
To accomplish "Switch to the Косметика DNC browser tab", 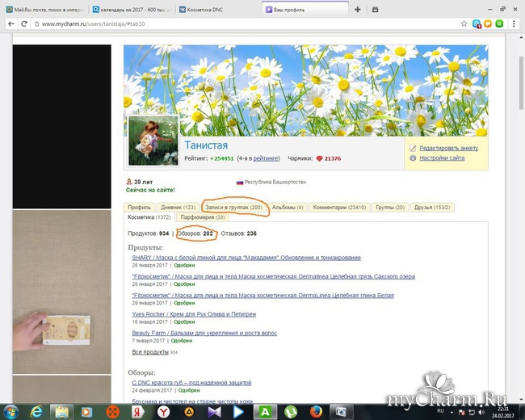I will coord(214,10).
